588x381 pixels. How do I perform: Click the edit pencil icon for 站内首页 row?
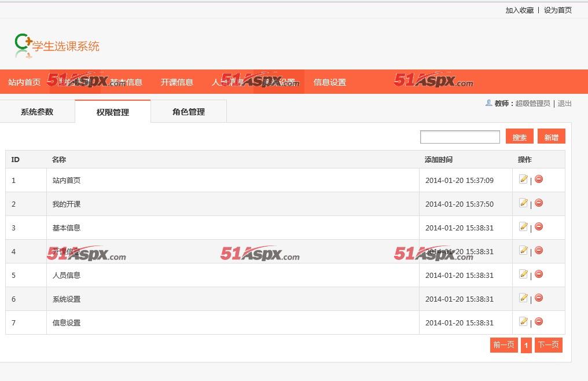523,179
